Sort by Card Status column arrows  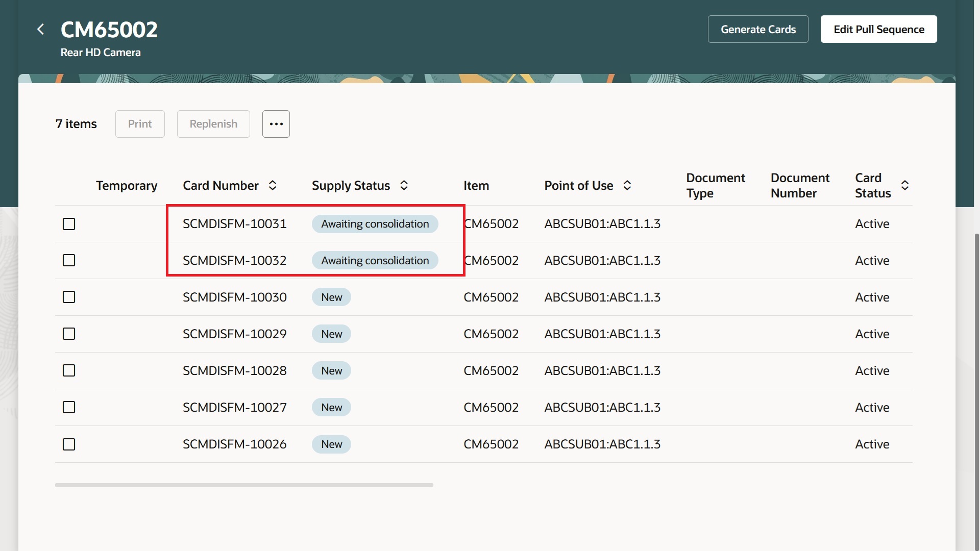[x=905, y=186]
